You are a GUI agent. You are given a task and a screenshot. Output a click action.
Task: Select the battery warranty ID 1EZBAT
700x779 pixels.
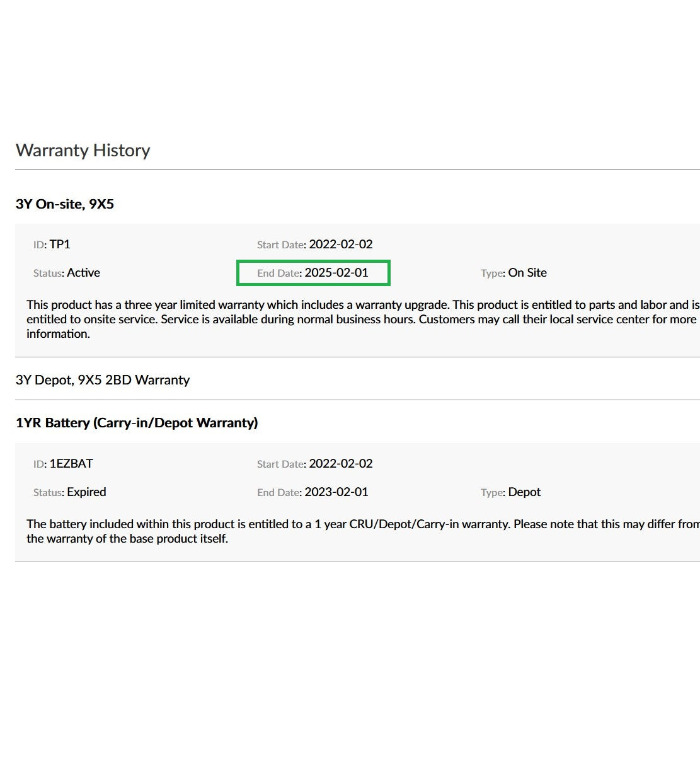click(71, 464)
